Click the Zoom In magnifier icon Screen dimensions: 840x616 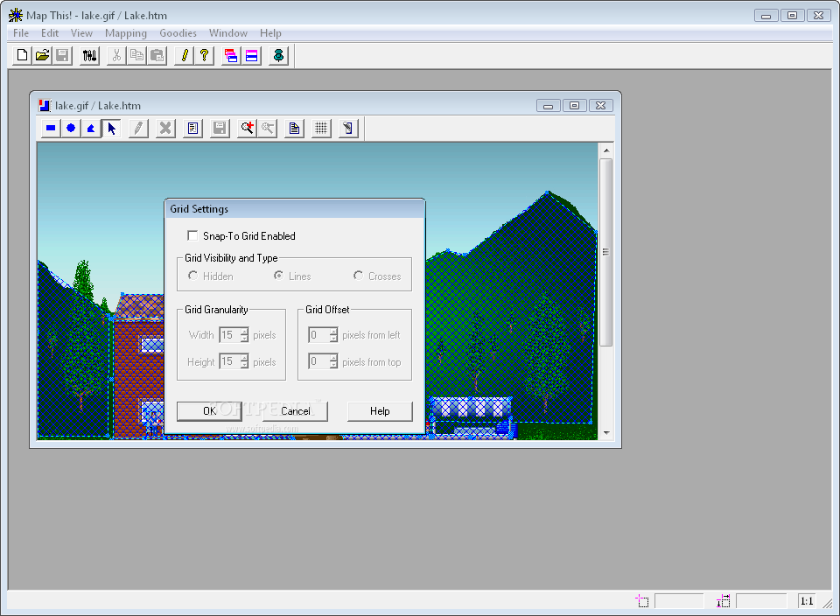click(x=247, y=129)
